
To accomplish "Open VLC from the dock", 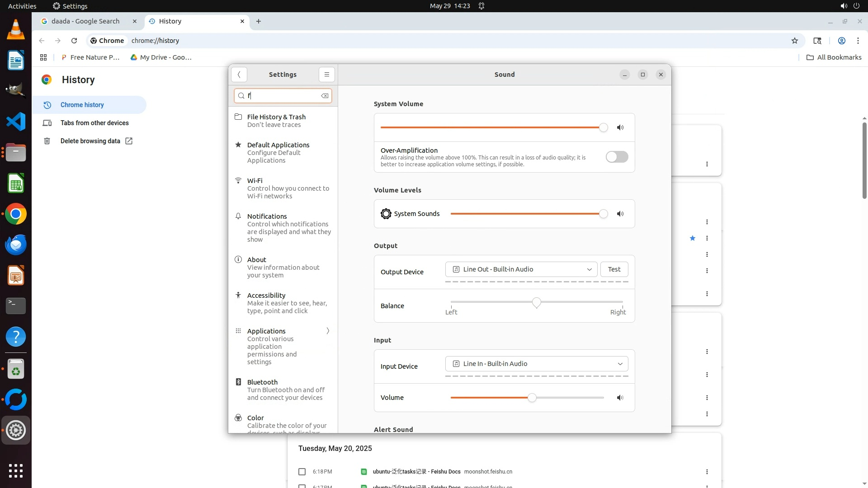I will tap(16, 30).
